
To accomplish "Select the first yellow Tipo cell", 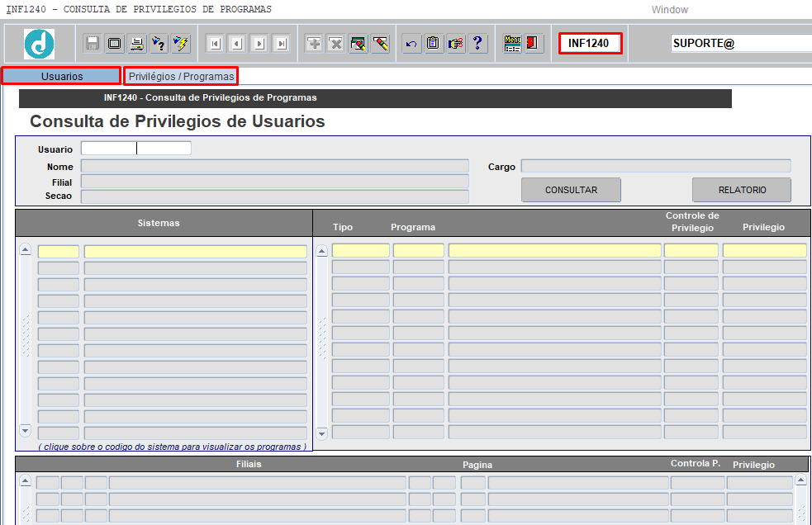I will click(360, 251).
